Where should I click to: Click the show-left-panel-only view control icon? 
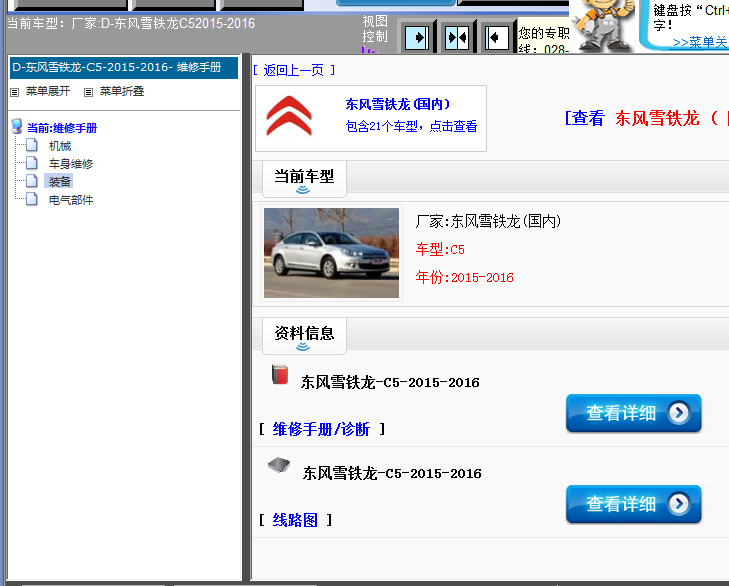[417, 37]
